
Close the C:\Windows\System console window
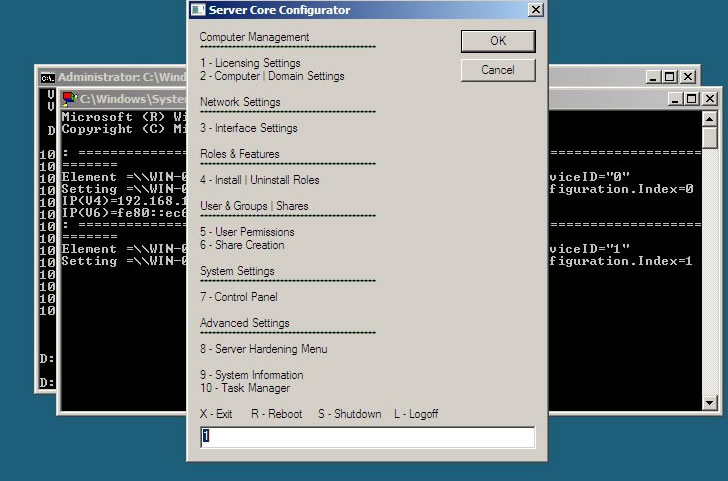click(x=709, y=99)
